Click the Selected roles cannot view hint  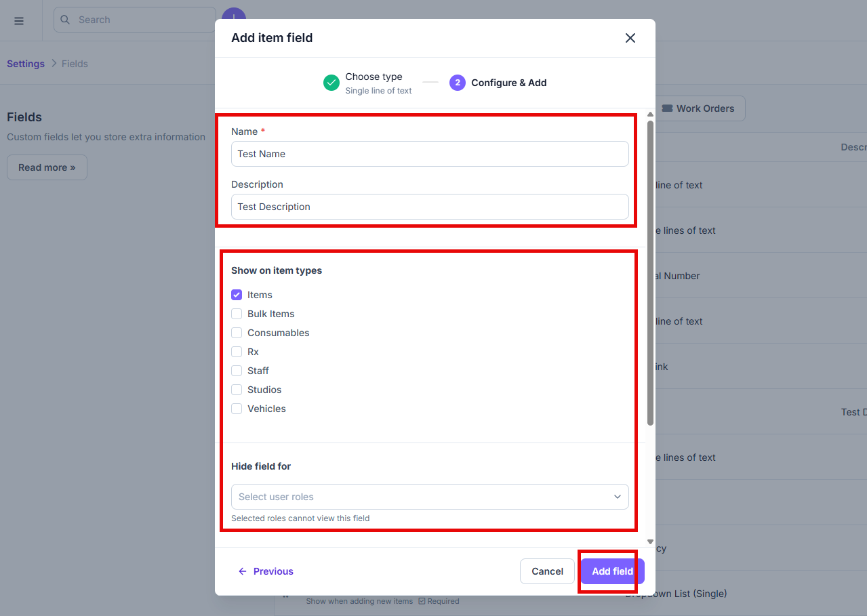click(x=300, y=518)
